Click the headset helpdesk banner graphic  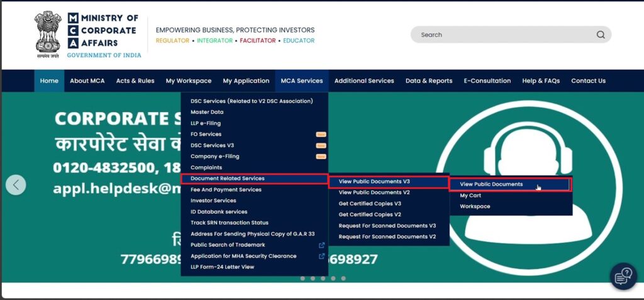[528, 188]
